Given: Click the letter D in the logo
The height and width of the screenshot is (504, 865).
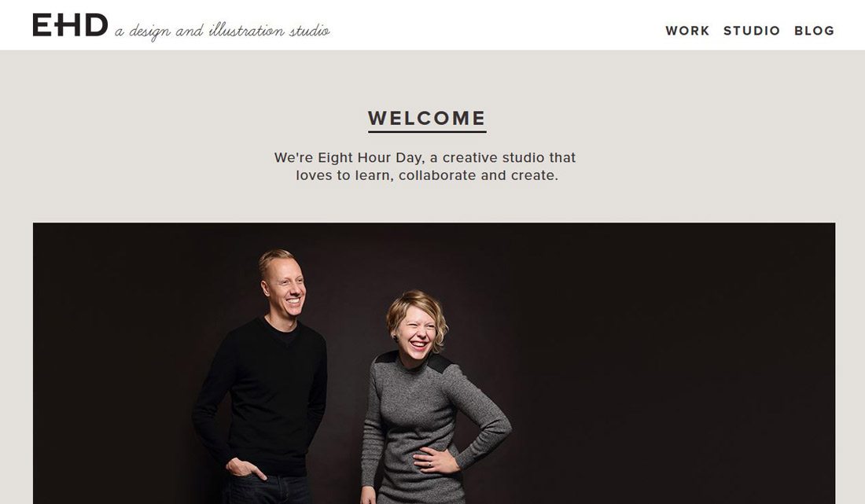Looking at the screenshot, I should click(x=96, y=25).
